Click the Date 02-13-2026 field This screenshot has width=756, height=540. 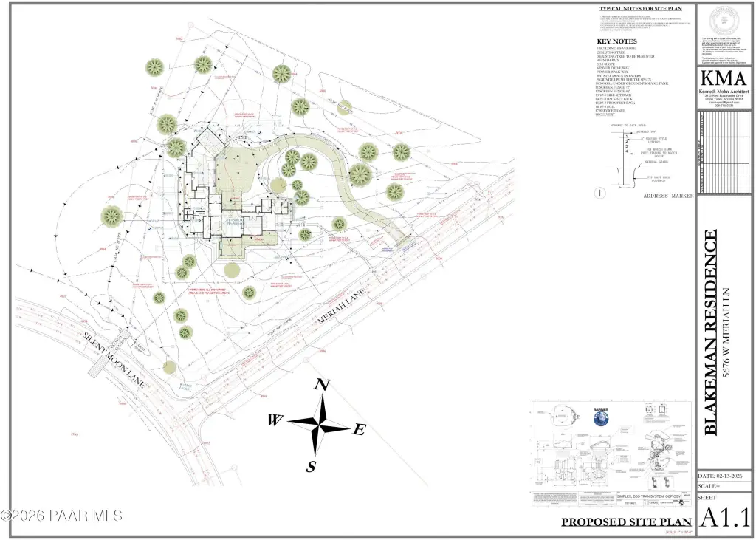click(724, 476)
